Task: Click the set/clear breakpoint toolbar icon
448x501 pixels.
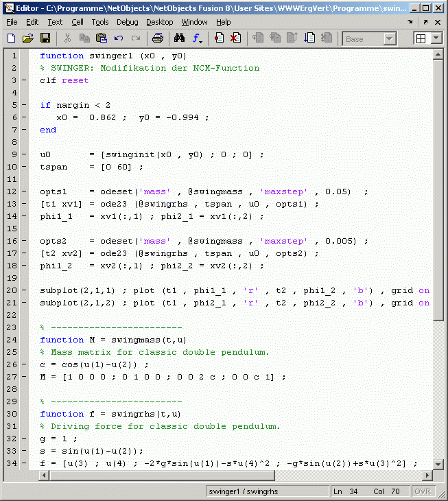Action: click(x=219, y=38)
